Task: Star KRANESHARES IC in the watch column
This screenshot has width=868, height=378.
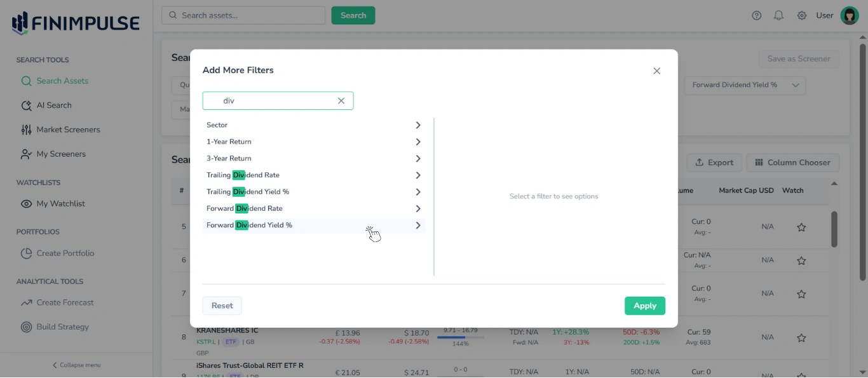Action: pos(801,337)
